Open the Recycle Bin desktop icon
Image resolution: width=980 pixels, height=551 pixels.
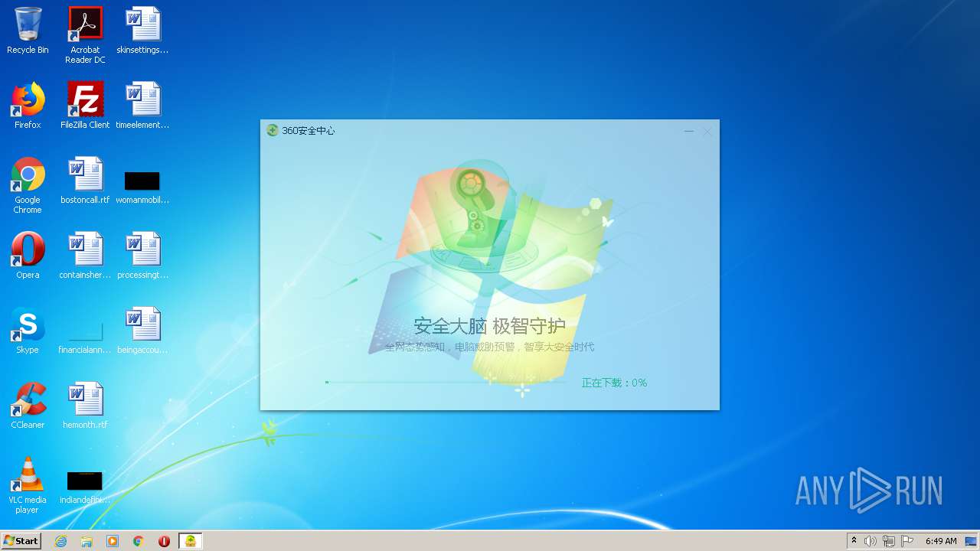point(28,31)
